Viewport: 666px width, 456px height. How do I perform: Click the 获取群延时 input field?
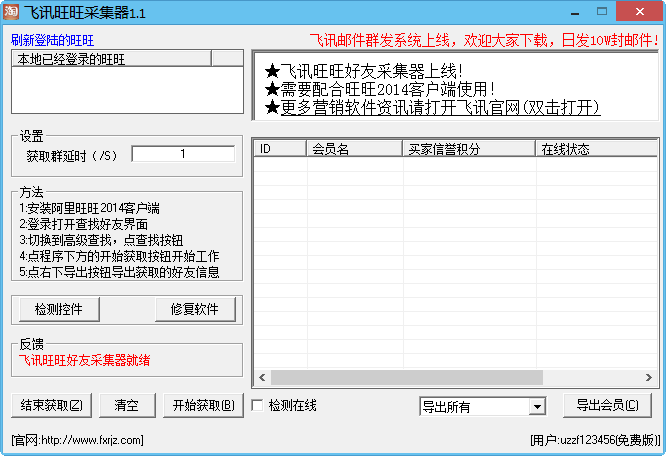pyautogui.click(x=183, y=154)
